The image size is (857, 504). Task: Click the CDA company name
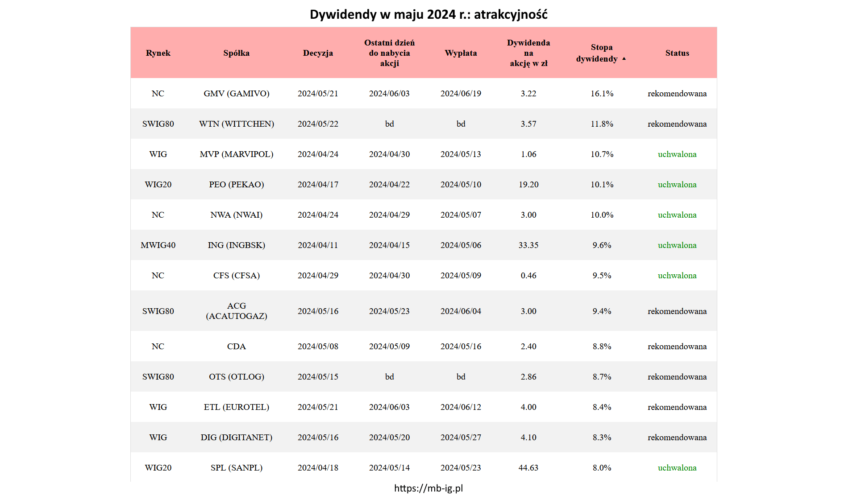236,347
